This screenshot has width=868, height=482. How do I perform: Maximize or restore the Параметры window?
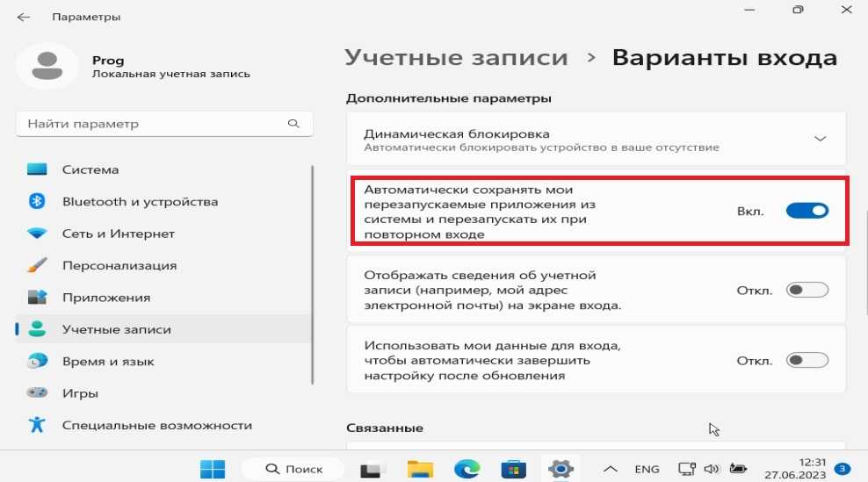click(798, 10)
